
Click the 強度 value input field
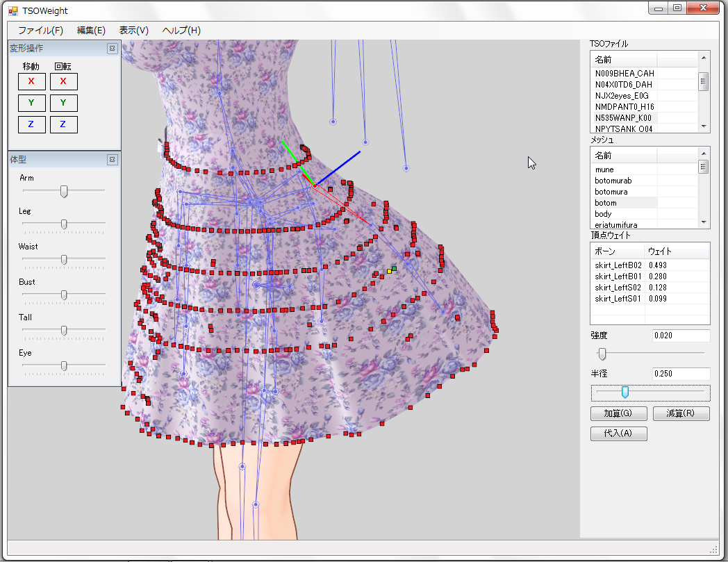pos(680,336)
